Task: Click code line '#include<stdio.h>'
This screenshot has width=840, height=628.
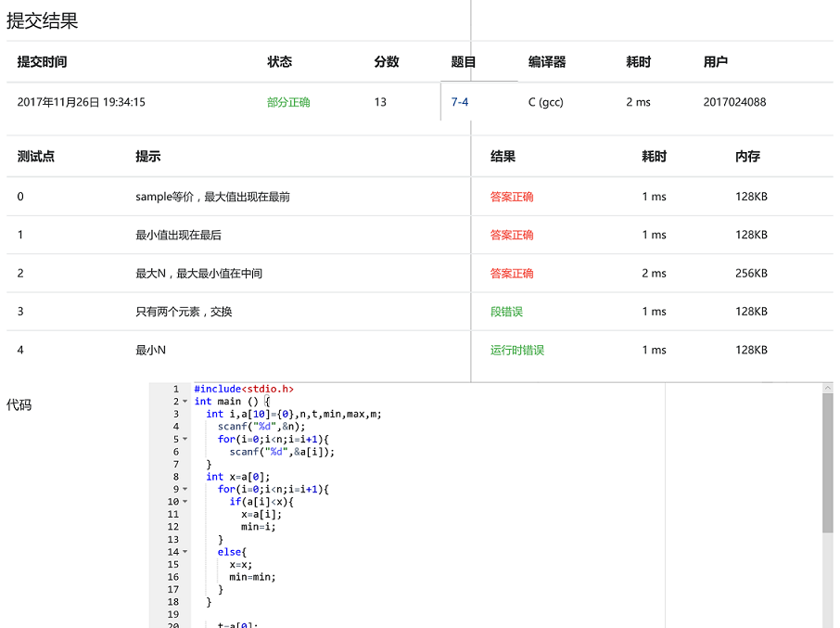Action: [x=244, y=389]
